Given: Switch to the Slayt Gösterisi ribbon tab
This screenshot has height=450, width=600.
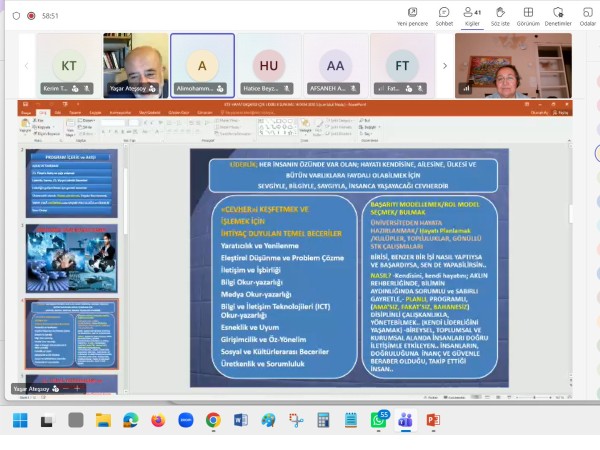Looking at the screenshot, I should point(150,112).
